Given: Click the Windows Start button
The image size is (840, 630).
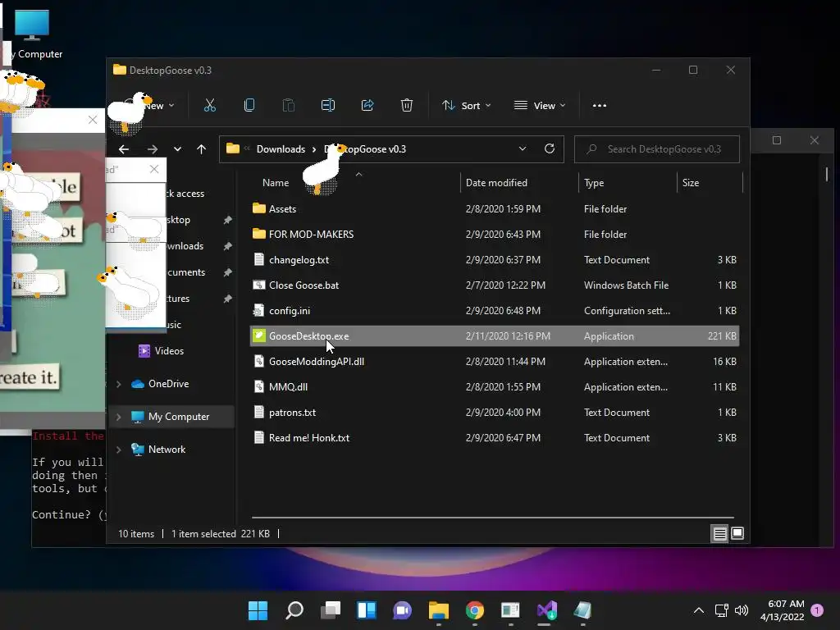Looking at the screenshot, I should [258, 610].
